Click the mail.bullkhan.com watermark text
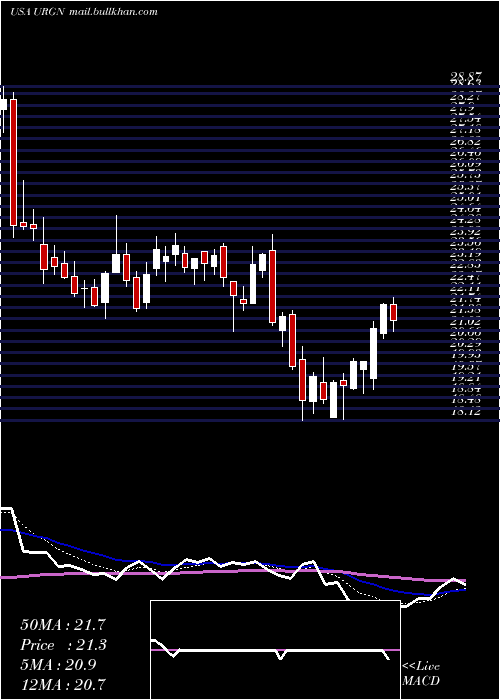Viewport: 500px width, 700px height. tap(113, 12)
